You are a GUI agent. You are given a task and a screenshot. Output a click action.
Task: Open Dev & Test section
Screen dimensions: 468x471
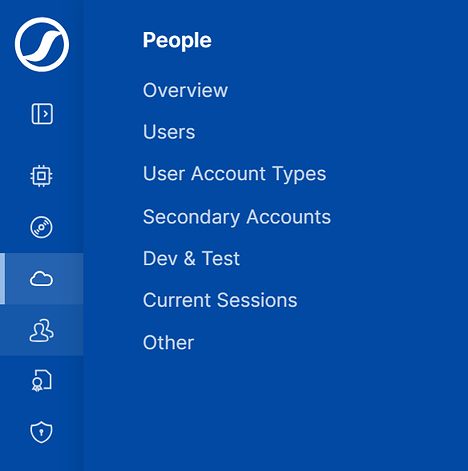click(191, 258)
